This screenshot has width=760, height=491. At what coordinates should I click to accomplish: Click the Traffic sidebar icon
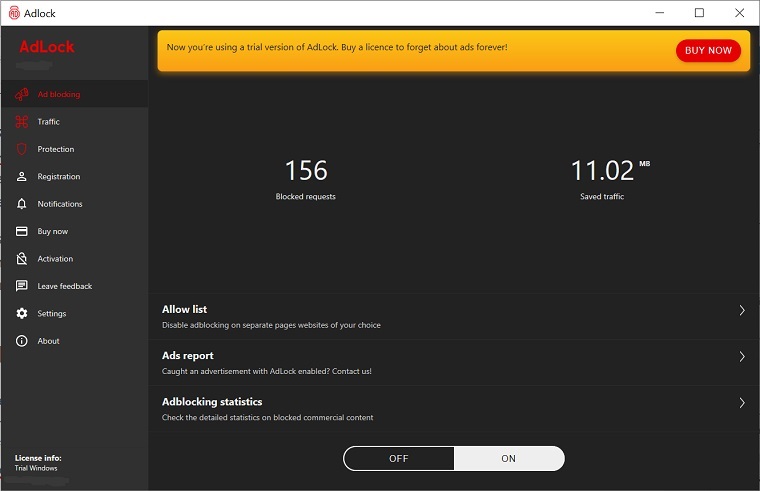click(21, 122)
